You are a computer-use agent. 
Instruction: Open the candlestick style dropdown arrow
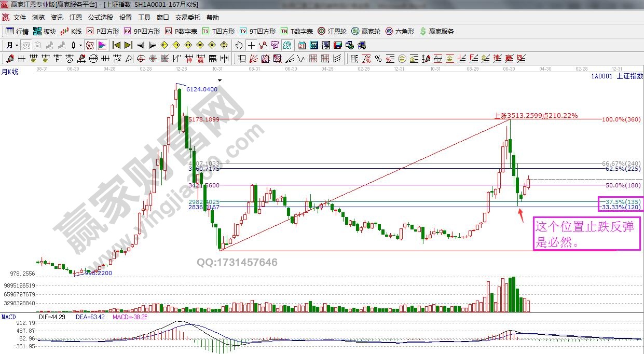(x=80, y=45)
